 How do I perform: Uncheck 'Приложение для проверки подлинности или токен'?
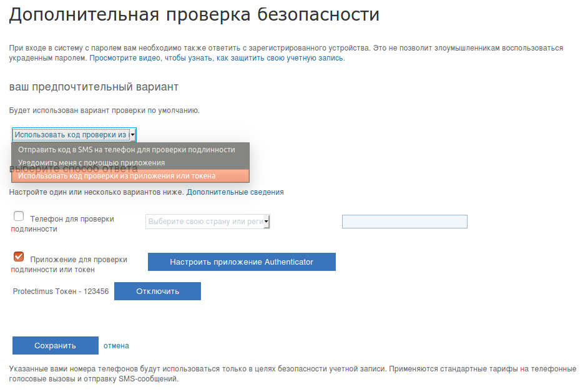click(x=19, y=257)
